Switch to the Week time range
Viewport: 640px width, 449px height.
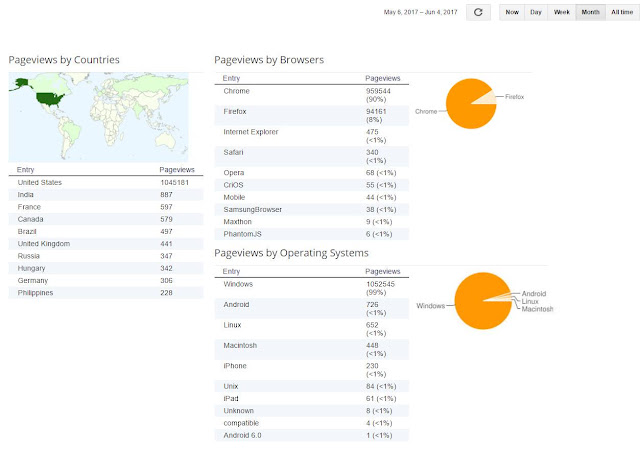click(x=562, y=12)
